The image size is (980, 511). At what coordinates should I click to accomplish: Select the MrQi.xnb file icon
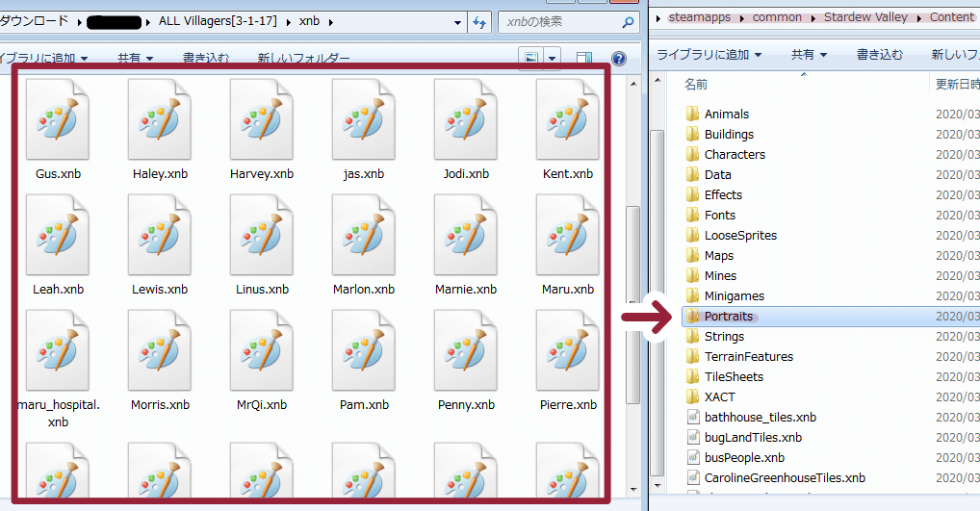click(261, 350)
